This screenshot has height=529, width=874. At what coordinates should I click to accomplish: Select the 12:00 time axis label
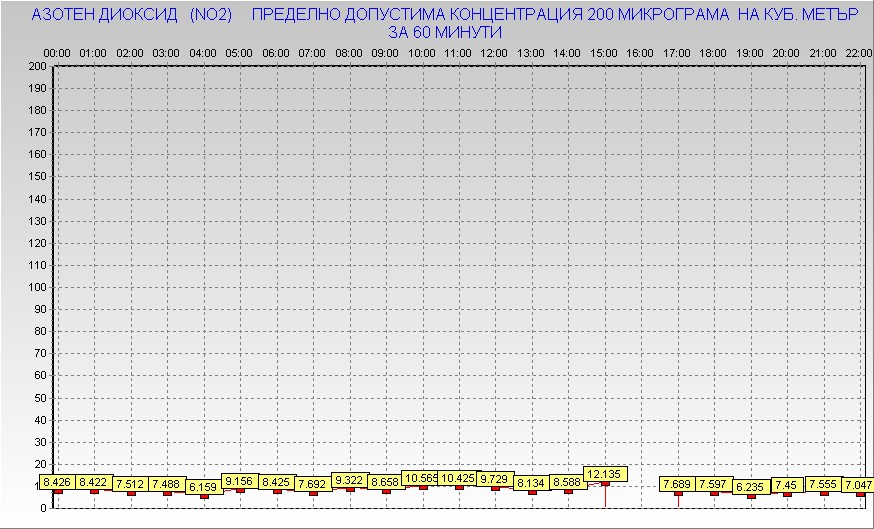click(x=494, y=52)
